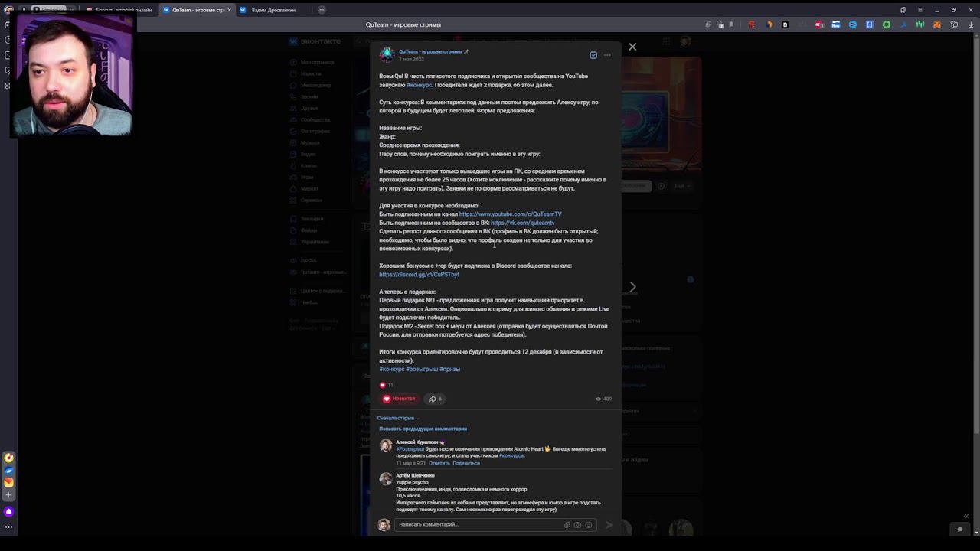Viewport: 980px width, 551px height.
Task: Click the orange fox extension icon
Action: point(937,24)
